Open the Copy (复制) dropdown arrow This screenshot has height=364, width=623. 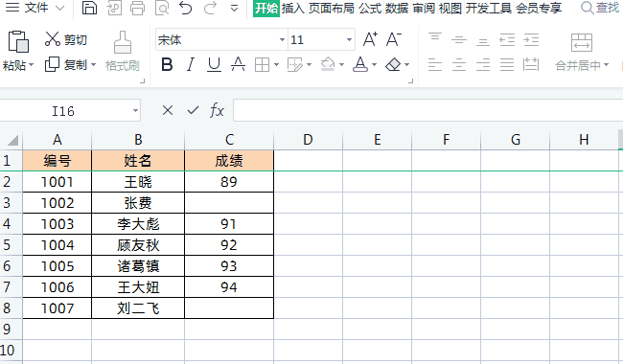click(93, 65)
